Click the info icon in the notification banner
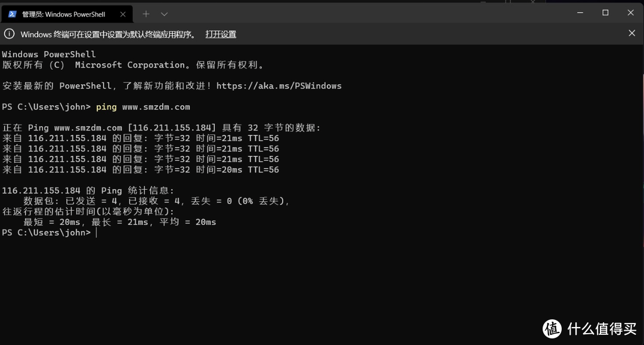The height and width of the screenshot is (345, 644). click(x=9, y=34)
